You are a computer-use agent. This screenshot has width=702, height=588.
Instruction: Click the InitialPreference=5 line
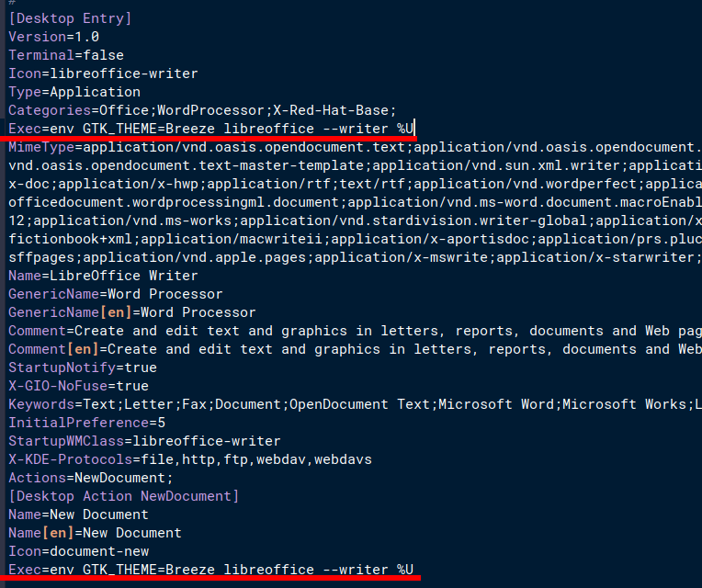(87, 422)
